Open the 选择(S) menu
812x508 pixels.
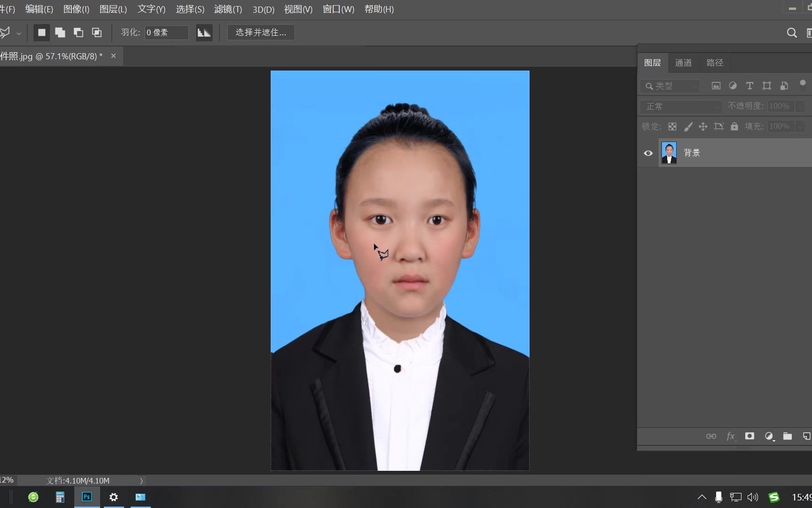point(190,9)
